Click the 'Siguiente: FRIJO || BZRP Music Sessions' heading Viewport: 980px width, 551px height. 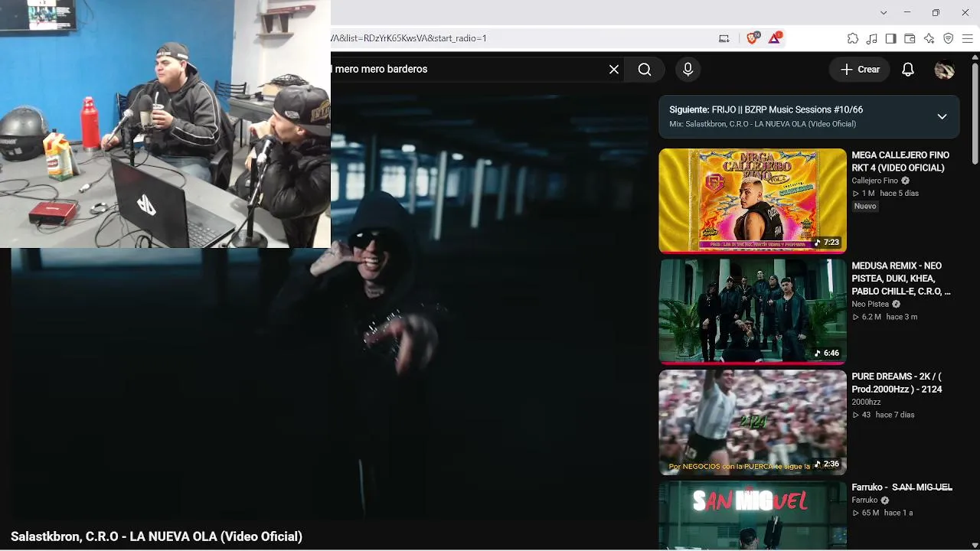(x=766, y=110)
